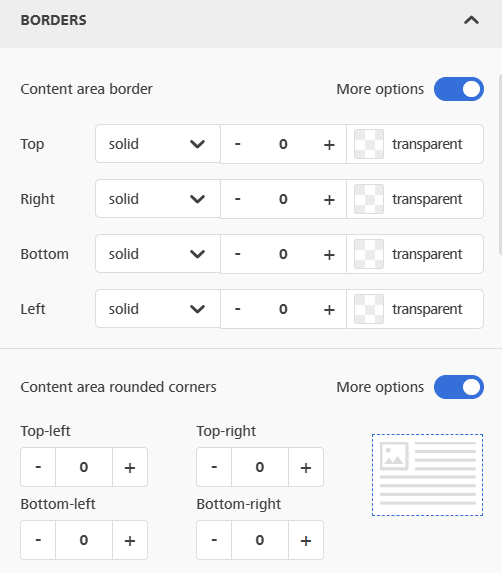Open the Left border style dropdown

coord(158,309)
